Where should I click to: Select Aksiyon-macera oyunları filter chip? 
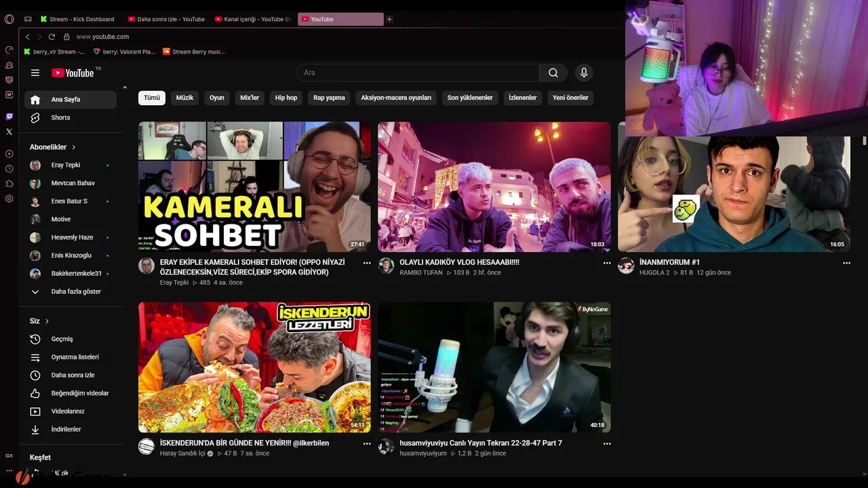(396, 98)
